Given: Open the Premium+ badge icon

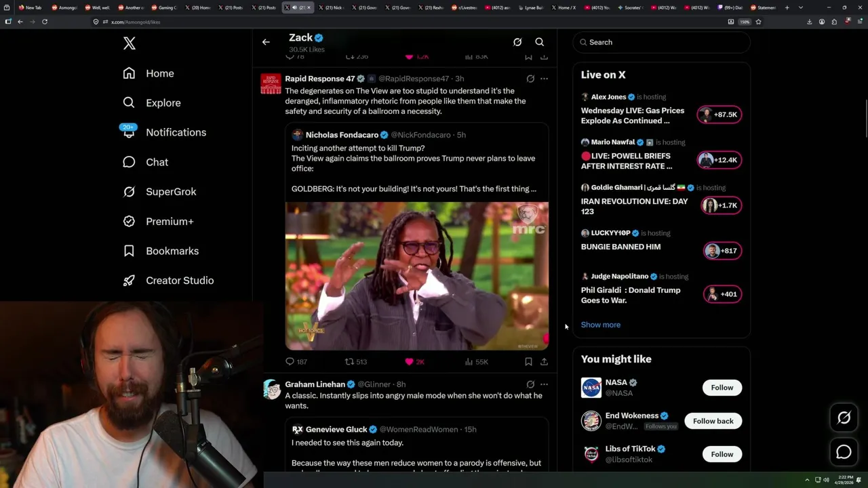Looking at the screenshot, I should (x=129, y=221).
